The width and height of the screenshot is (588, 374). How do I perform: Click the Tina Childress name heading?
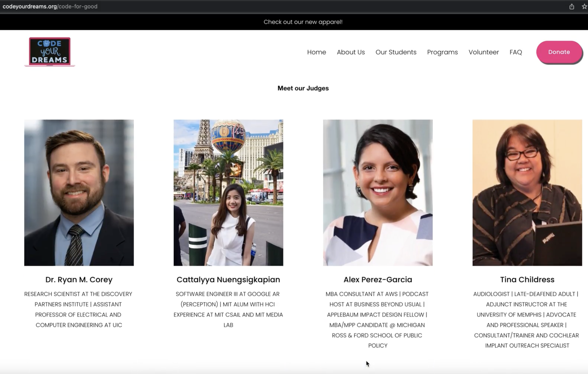[527, 280]
